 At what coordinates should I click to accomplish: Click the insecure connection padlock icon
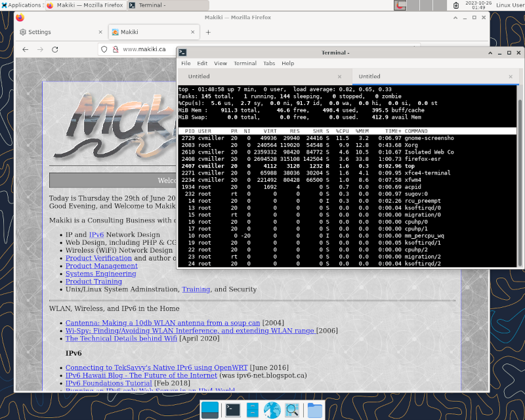pos(115,49)
